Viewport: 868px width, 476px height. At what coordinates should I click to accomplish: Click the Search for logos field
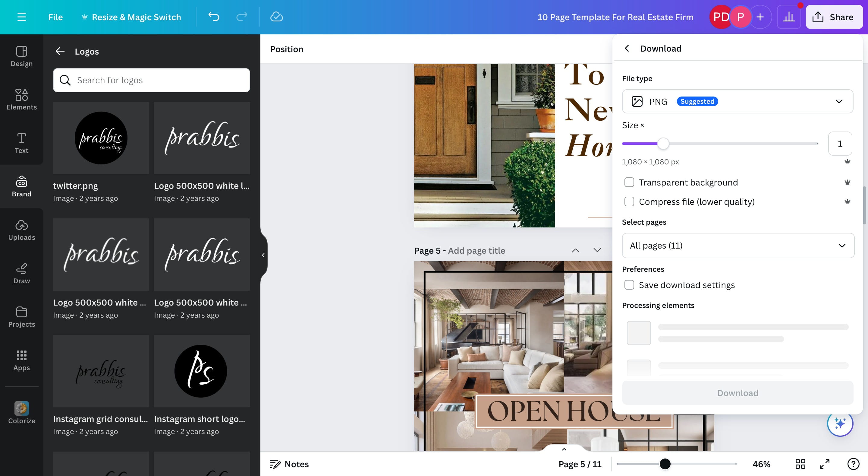pos(151,80)
